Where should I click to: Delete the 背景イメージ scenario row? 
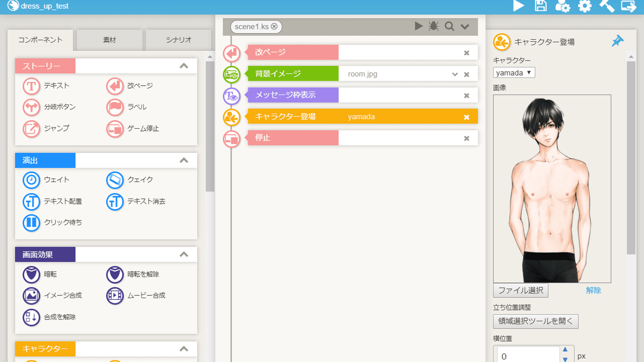click(466, 75)
